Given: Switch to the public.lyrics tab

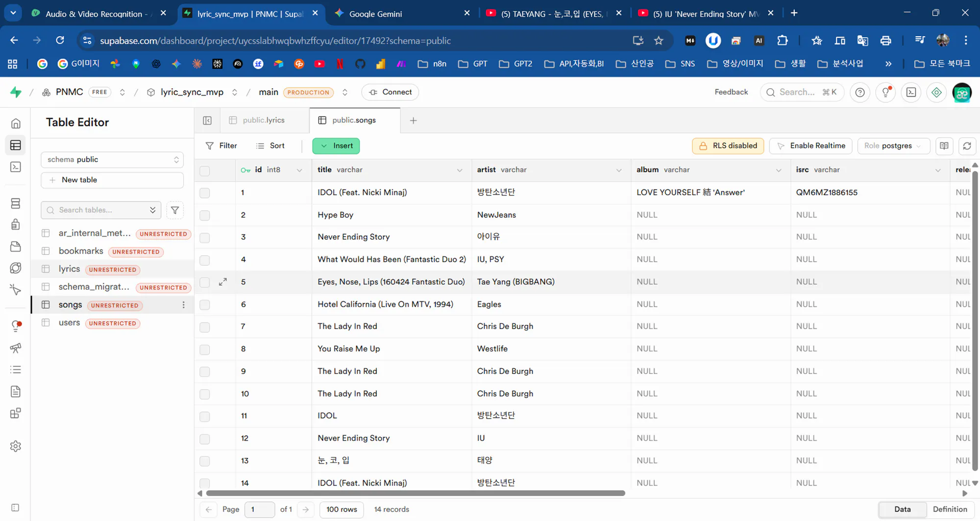Looking at the screenshot, I should 264,120.
